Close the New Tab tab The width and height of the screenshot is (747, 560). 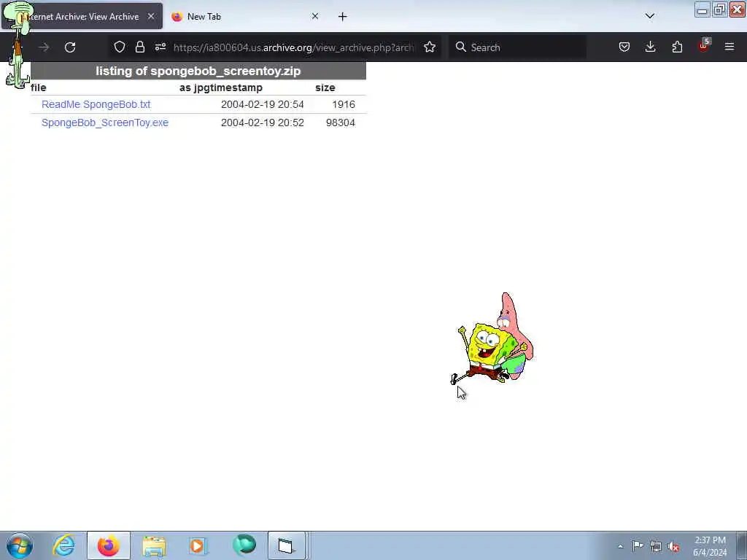315,16
